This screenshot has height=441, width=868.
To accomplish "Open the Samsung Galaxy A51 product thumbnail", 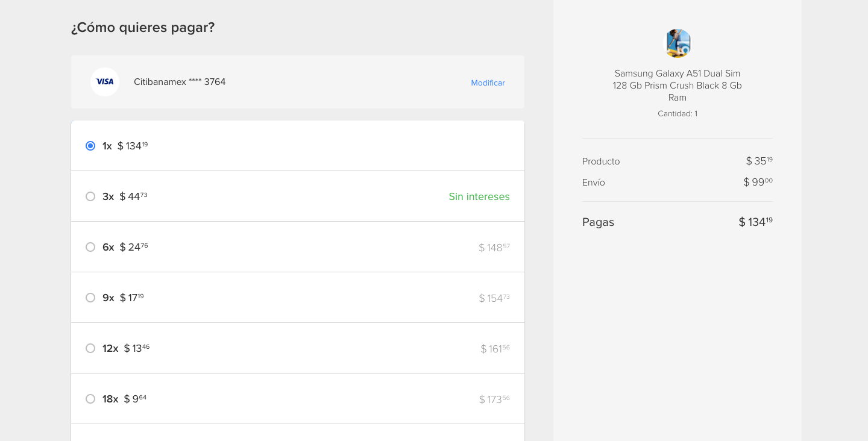I will point(677,43).
